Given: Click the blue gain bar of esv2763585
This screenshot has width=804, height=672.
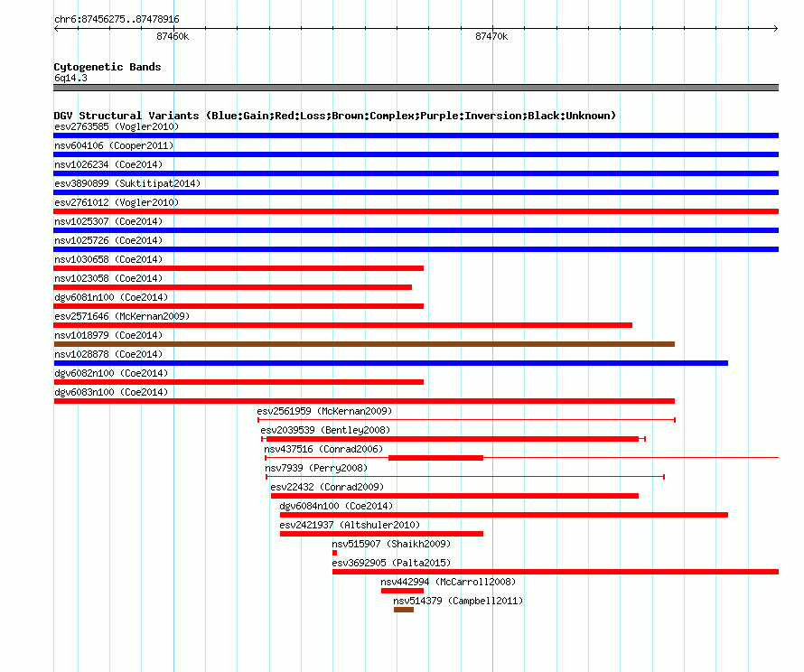Looking at the screenshot, I should 416,135.
